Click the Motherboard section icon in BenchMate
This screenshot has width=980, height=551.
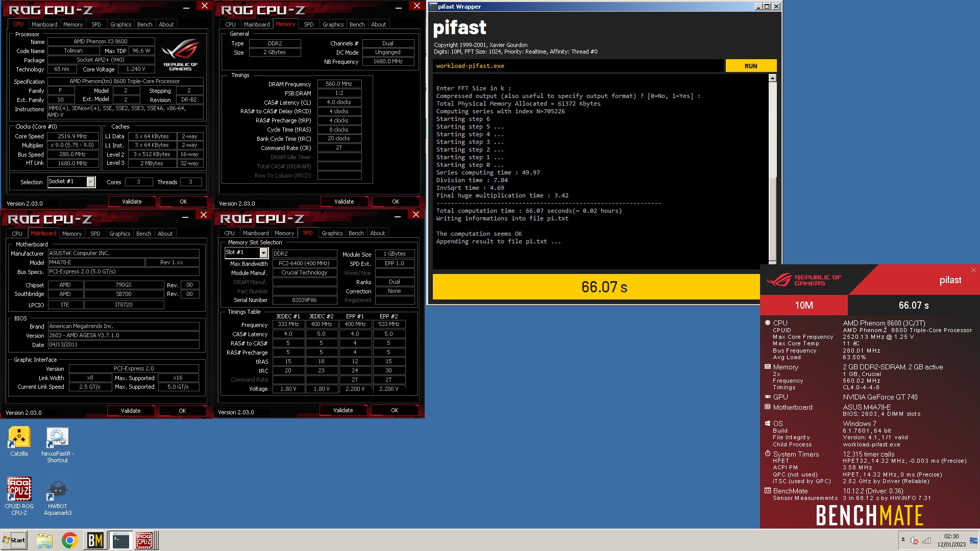click(767, 407)
